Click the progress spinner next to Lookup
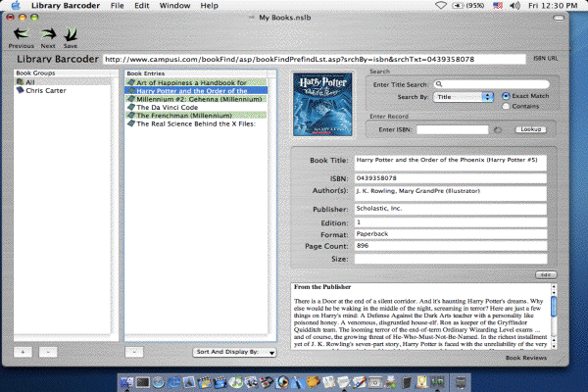 pyautogui.click(x=498, y=129)
